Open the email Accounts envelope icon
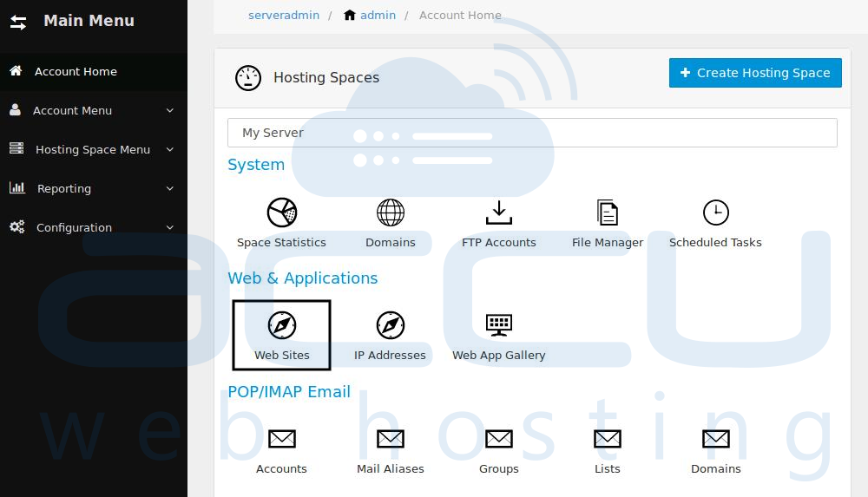The image size is (868, 497). pyautogui.click(x=282, y=439)
